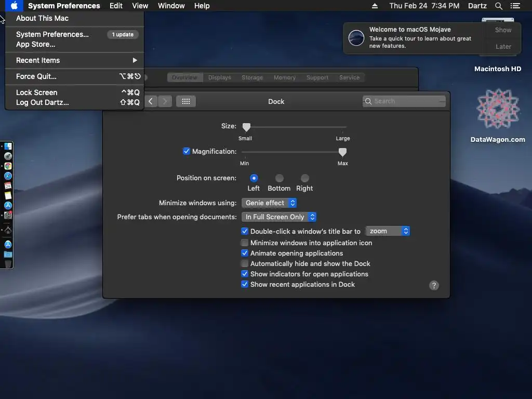Show all preferences grid icon
Image resolution: width=532 pixels, height=399 pixels.
tap(185, 101)
